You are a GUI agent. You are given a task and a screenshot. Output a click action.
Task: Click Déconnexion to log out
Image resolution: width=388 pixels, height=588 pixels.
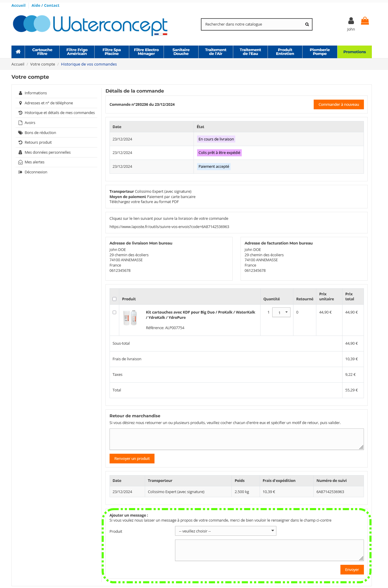point(36,172)
